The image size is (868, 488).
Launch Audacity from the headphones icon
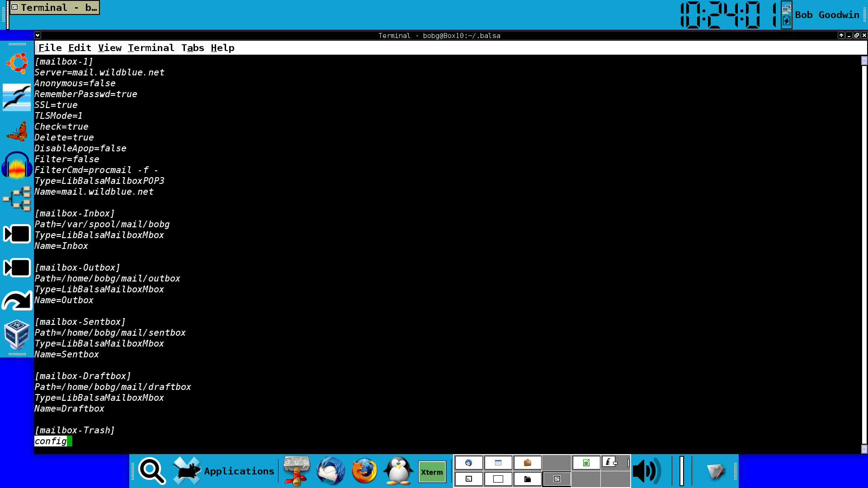tap(17, 165)
